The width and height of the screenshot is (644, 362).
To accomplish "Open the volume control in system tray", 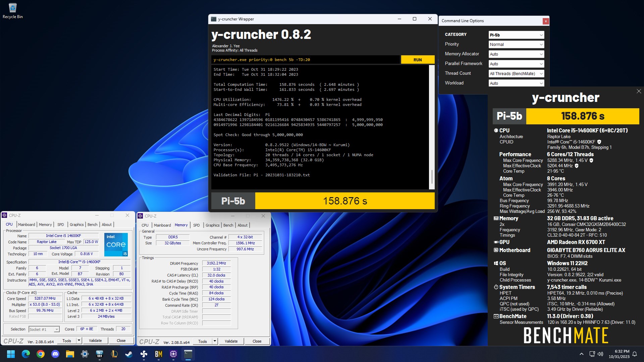I will click(600, 354).
